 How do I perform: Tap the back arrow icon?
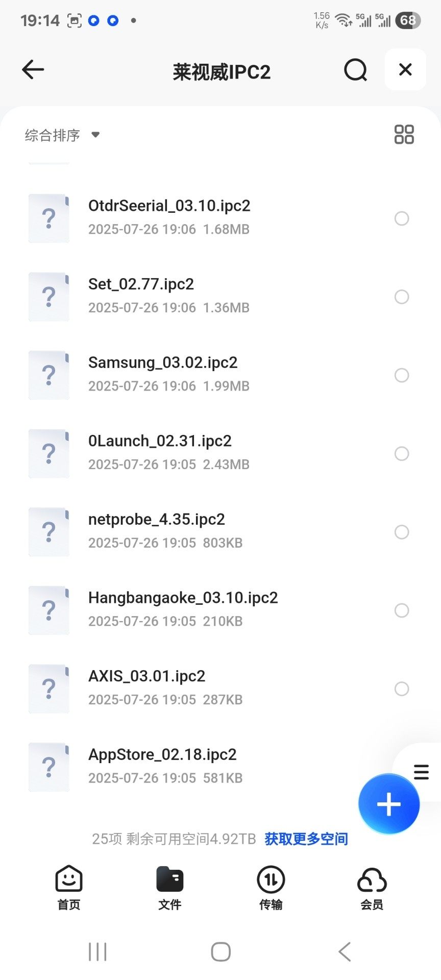[x=33, y=70]
